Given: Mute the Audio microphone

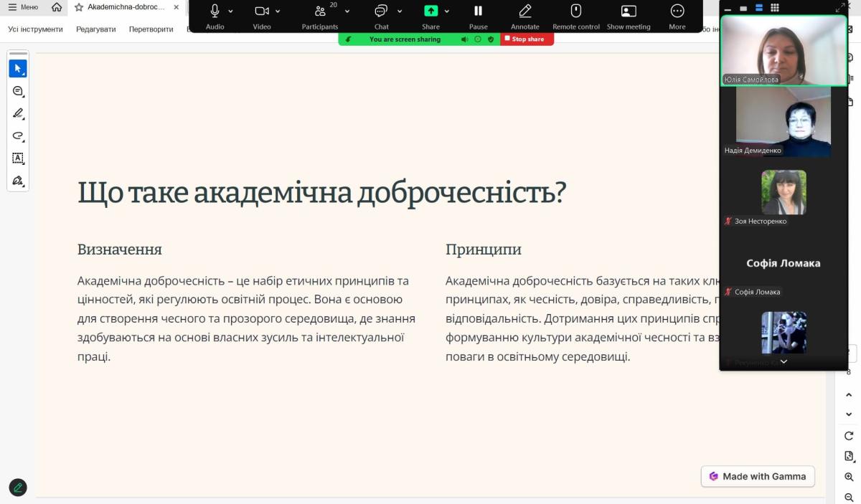Looking at the screenshot, I should [x=215, y=11].
